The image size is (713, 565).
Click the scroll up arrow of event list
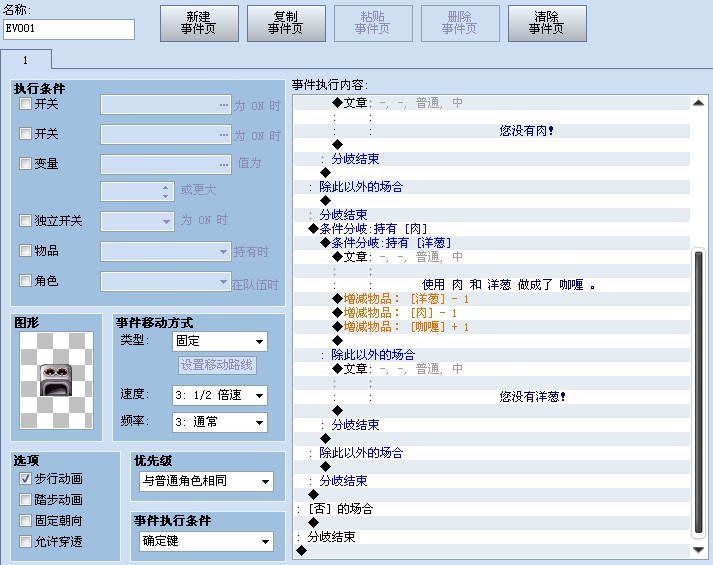tap(698, 103)
